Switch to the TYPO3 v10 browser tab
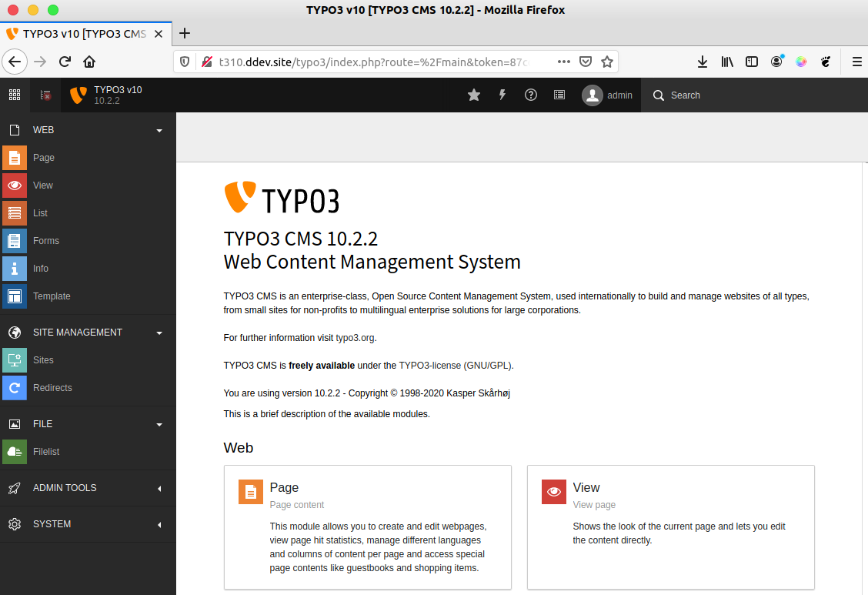The width and height of the screenshot is (868, 595). tap(86, 34)
